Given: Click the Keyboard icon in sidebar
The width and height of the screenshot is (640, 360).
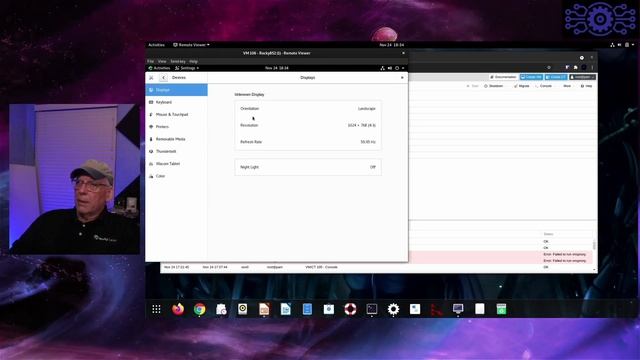Looking at the screenshot, I should [x=151, y=102].
